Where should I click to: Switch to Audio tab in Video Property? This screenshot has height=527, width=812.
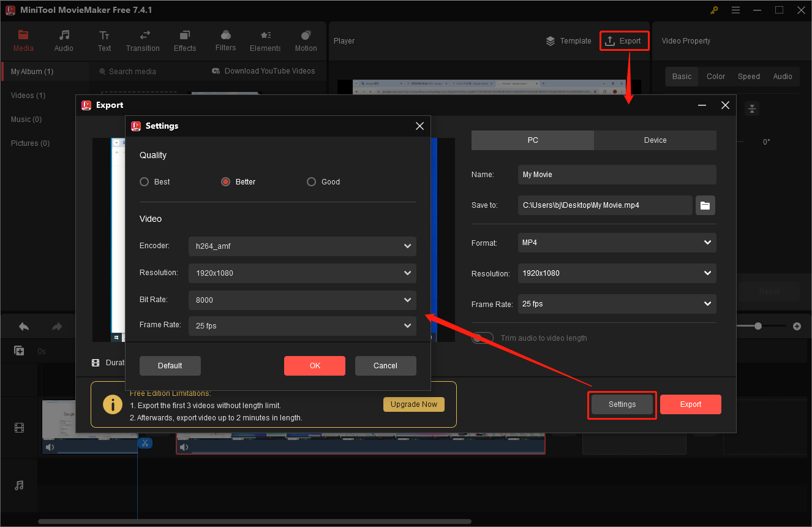coord(783,77)
